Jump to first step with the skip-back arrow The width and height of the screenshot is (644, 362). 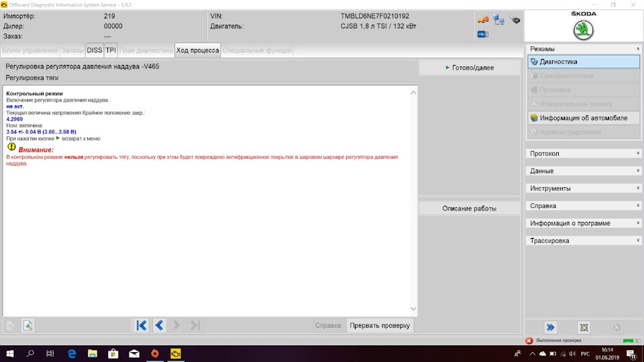pos(142,326)
